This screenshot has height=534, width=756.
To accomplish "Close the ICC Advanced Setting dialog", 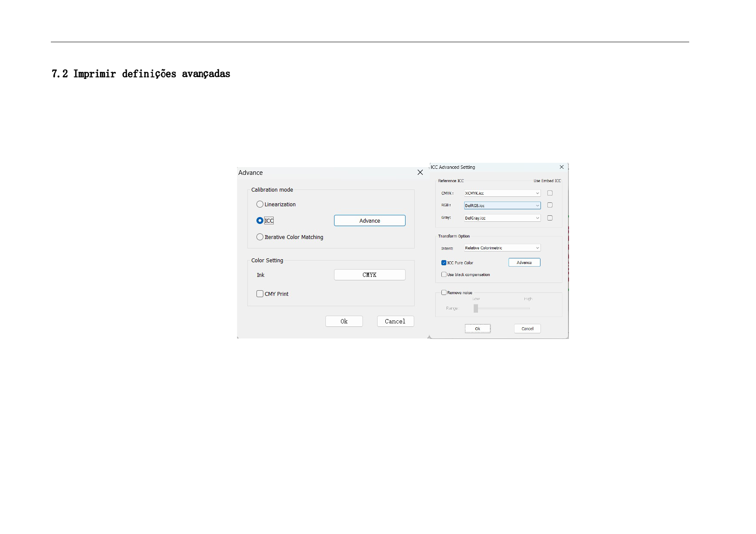I will [x=562, y=167].
